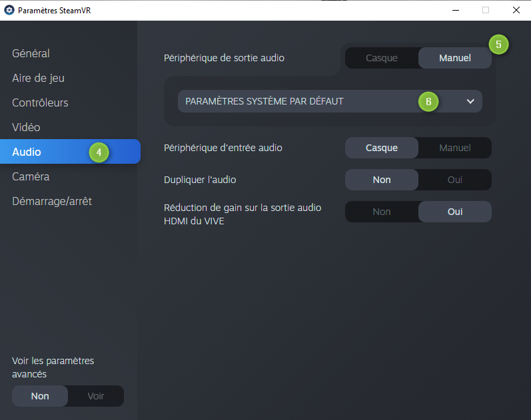Select the Audio settings tab
Image resolution: width=531 pixels, height=420 pixels.
[x=70, y=152]
